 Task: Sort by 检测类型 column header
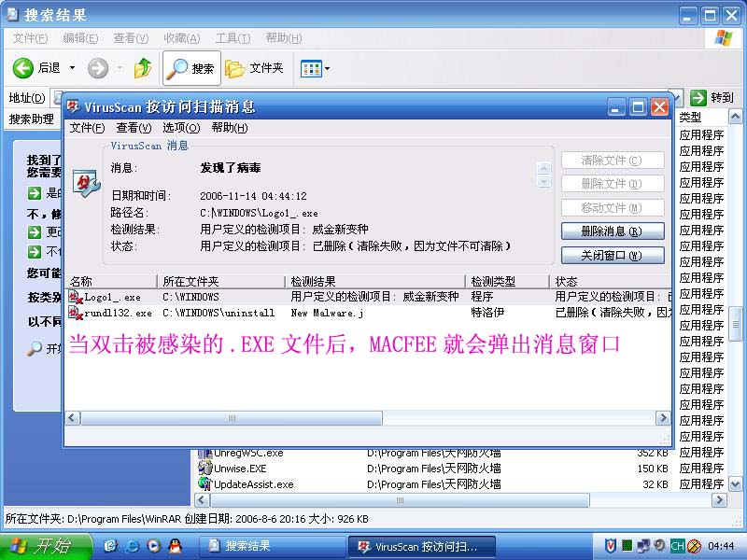click(507, 282)
